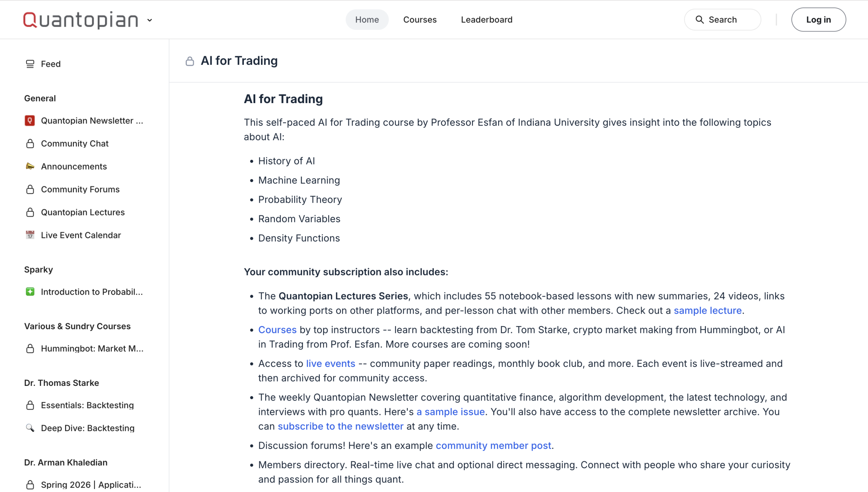Screen dimensions: 868x492
Task: Open the Courses tab in top navigation
Action: pos(420,20)
